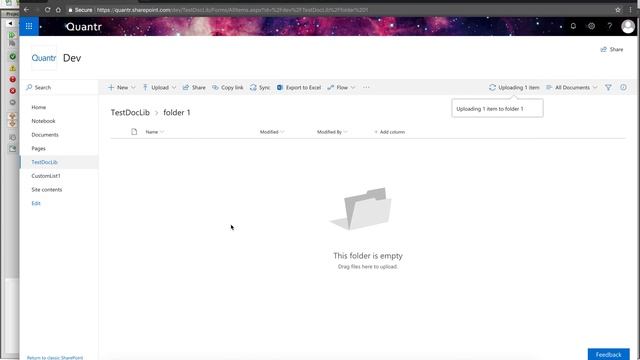
Task: Click the green checkmark icon in left strip
Action: 13,57
